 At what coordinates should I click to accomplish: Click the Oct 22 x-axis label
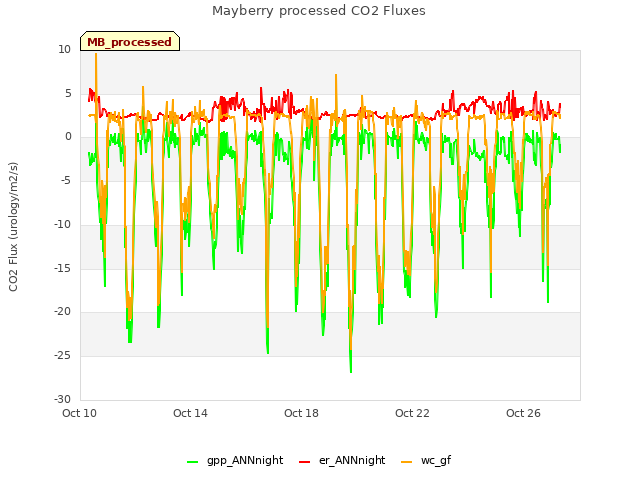(x=412, y=413)
